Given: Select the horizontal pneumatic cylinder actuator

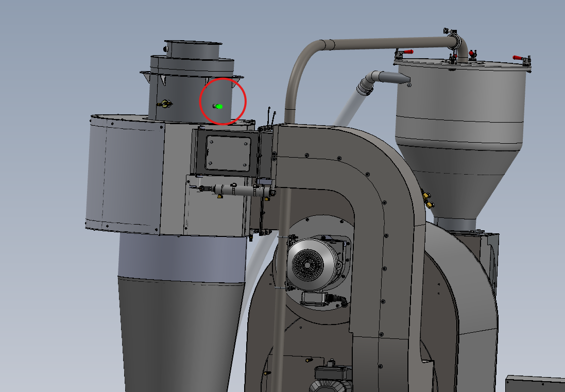Looking at the screenshot, I should 241,191.
